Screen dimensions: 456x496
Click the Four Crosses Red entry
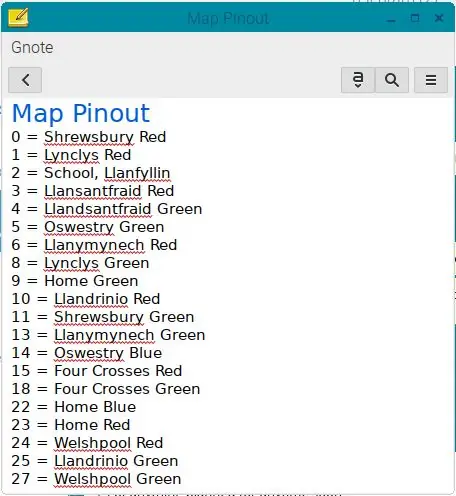[97, 371]
